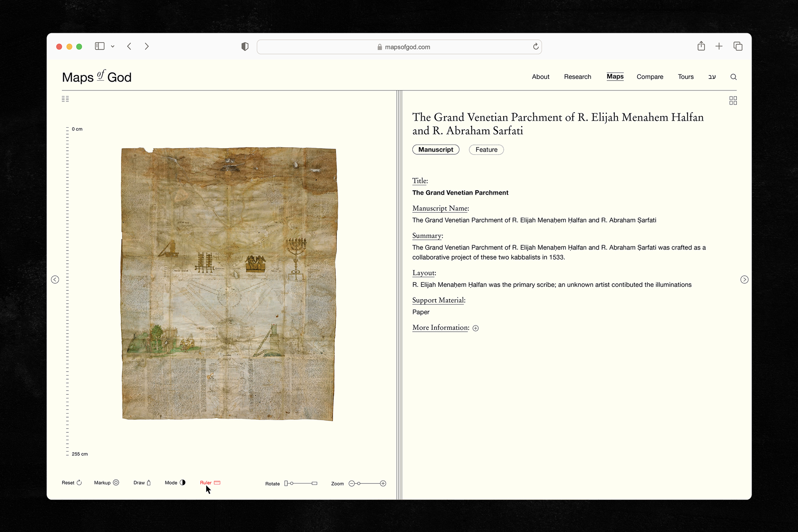This screenshot has width=798, height=532.
Task: Click the list view icon above the manuscript viewer
Action: click(x=65, y=99)
